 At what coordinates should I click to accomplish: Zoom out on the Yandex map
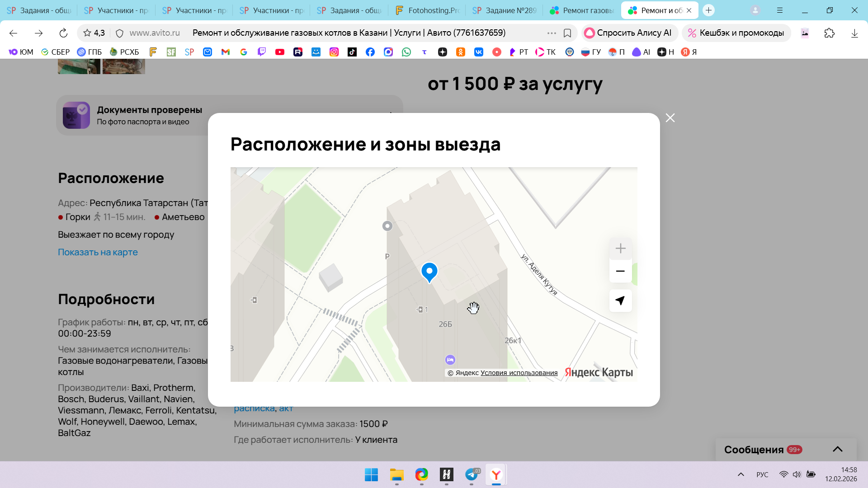[620, 271]
